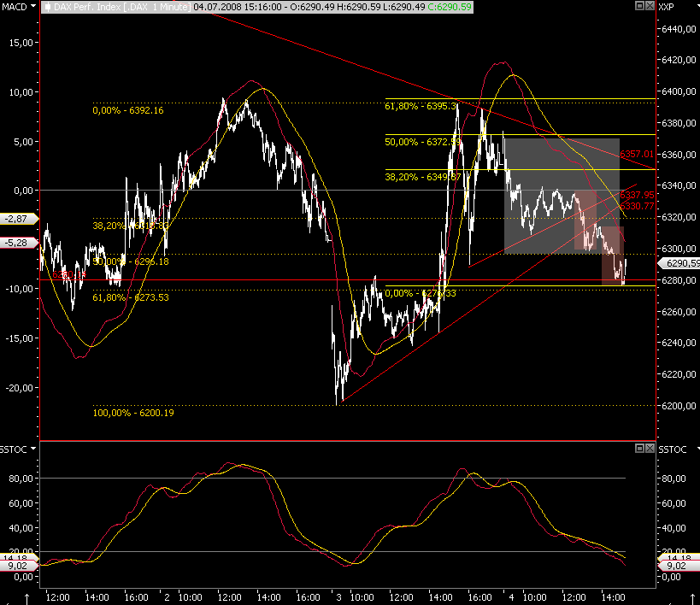
Task: Click the 6440,00 price axis label
Action: click(679, 29)
